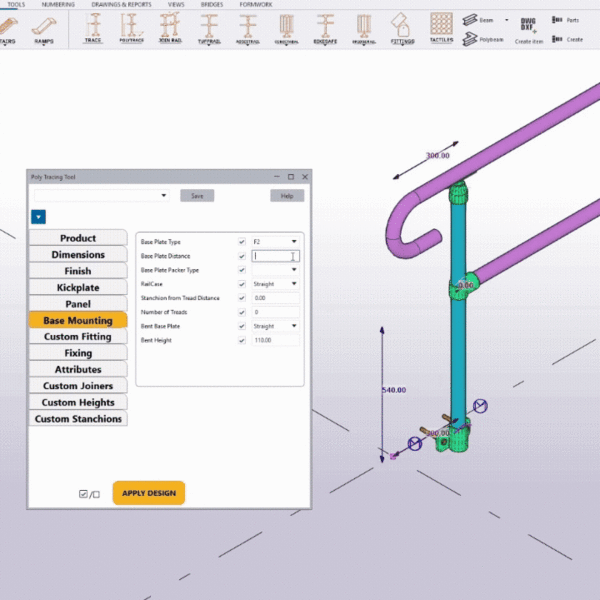Open the Bent Base Plate dropdown
The width and height of the screenshot is (600, 600).
point(294,326)
